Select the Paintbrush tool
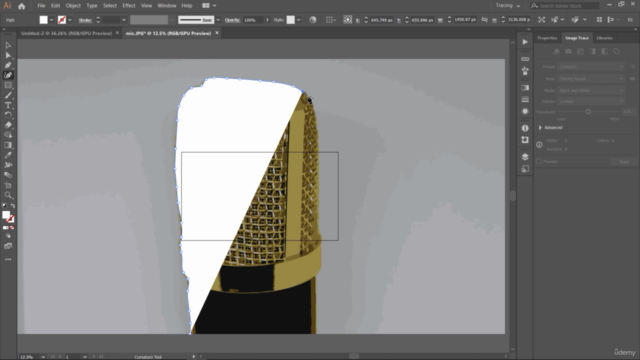Viewport: 640px width, 360px height. coord(8,95)
